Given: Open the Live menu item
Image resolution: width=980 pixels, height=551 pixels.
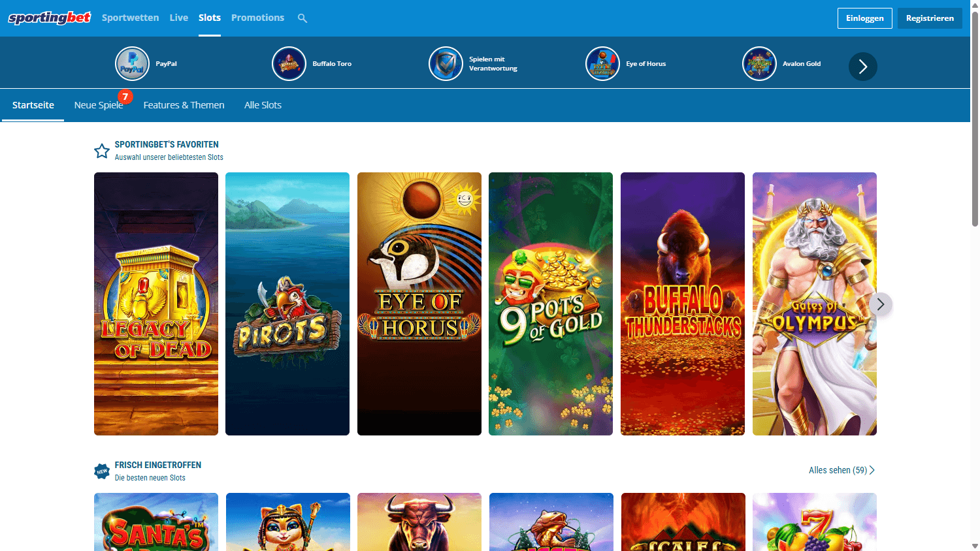Looking at the screenshot, I should point(179,18).
